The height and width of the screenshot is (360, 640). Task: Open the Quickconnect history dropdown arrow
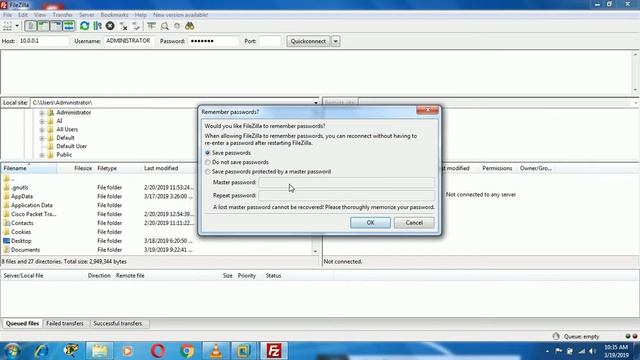[336, 41]
